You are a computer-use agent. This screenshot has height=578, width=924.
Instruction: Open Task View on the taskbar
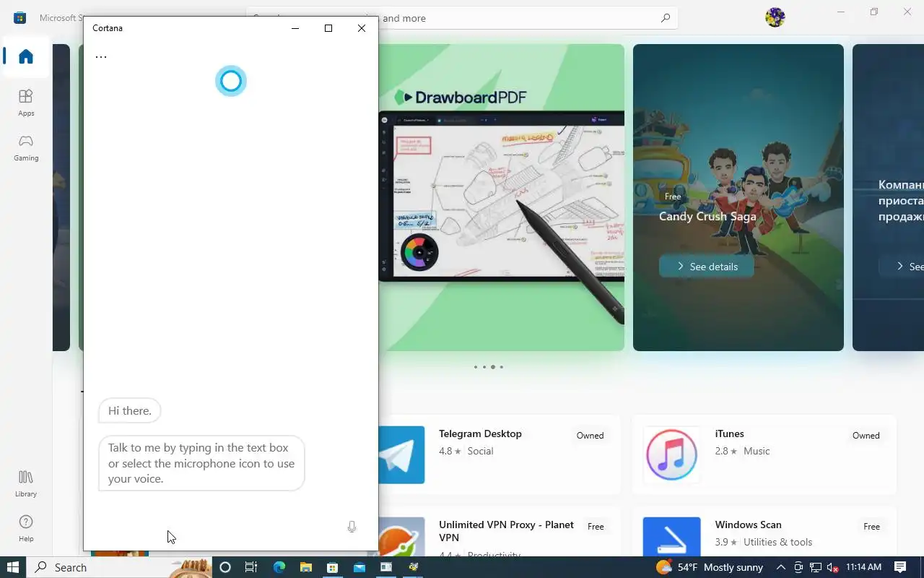(251, 567)
